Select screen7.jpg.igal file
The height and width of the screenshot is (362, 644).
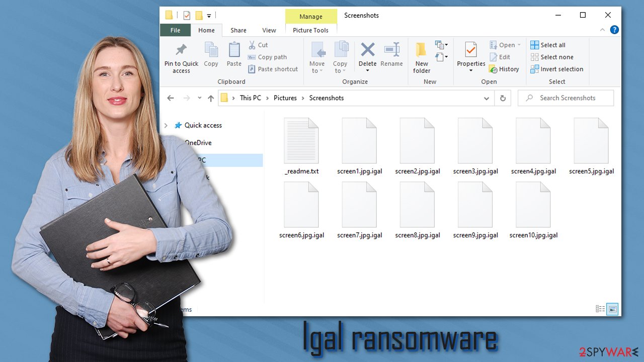(x=360, y=210)
